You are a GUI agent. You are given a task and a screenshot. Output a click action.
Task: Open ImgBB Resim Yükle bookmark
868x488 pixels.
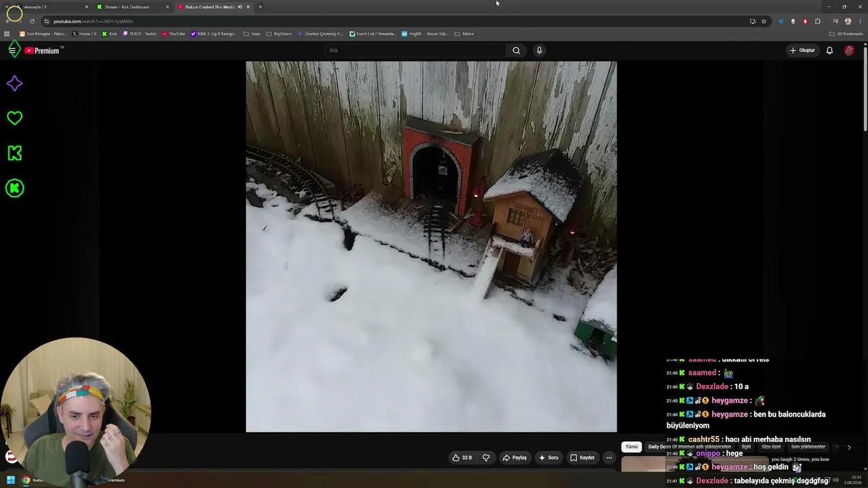[x=425, y=34]
